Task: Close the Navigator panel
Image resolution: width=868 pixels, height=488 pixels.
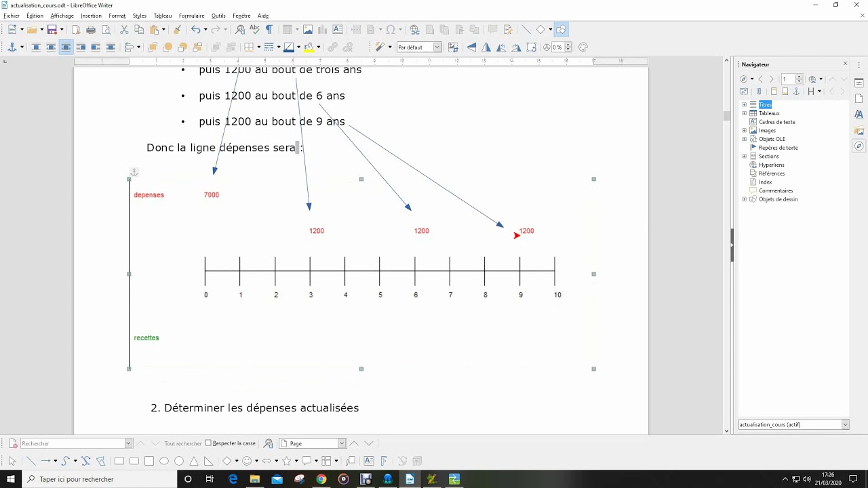Action: [845, 64]
